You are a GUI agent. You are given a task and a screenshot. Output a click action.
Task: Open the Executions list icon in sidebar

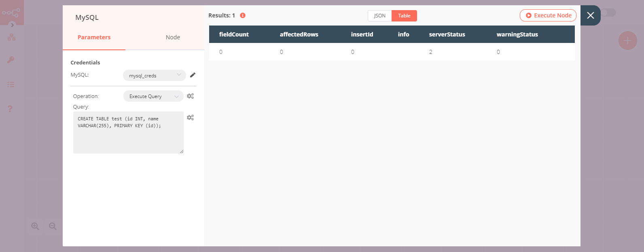(x=11, y=85)
